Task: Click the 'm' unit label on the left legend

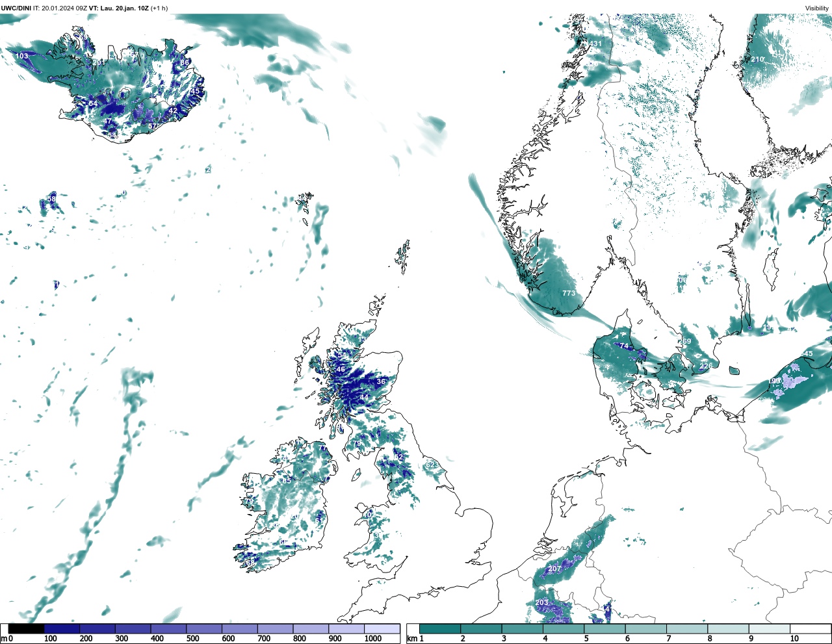Action: coord(4,639)
